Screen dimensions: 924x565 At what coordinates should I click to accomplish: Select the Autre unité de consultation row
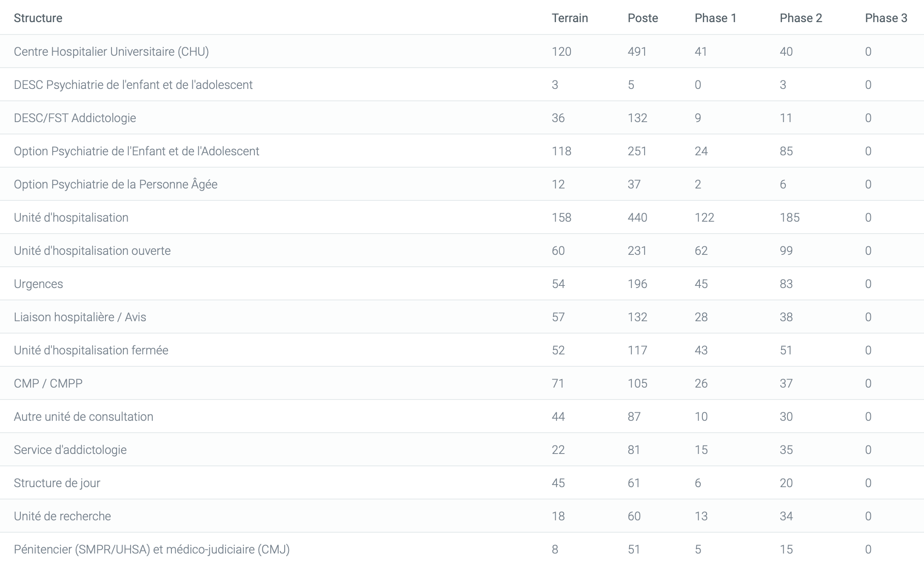pyautogui.click(x=83, y=417)
